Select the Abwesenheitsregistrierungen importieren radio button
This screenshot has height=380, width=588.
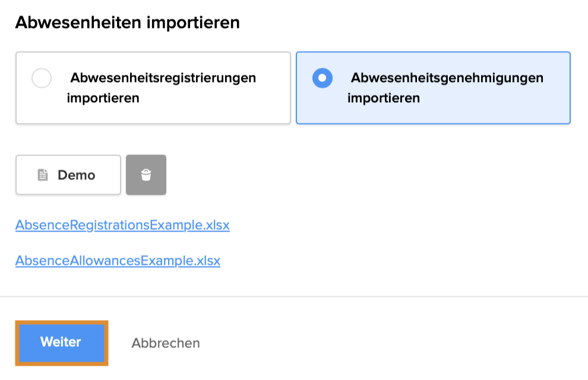(x=42, y=78)
